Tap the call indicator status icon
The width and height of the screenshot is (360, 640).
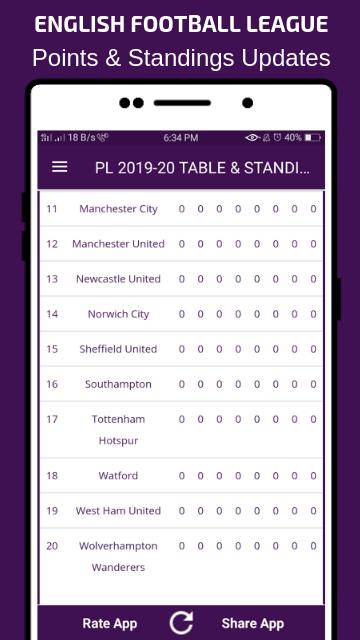point(103,138)
